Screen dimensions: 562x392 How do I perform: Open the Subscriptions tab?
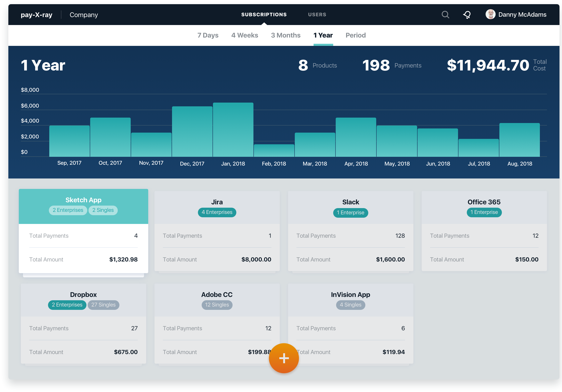pyautogui.click(x=264, y=15)
